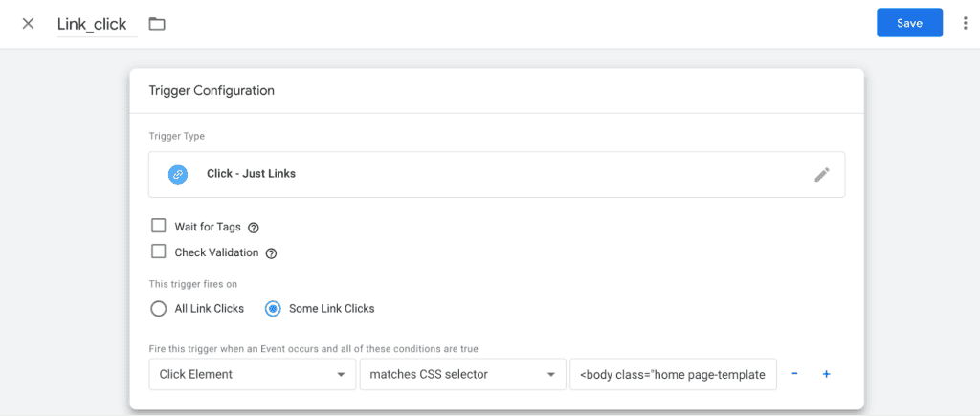
Task: Click the body class condition value field
Action: (x=672, y=374)
